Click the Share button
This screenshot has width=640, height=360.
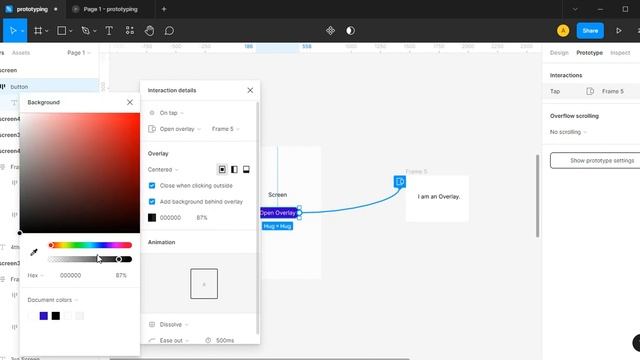tap(590, 31)
